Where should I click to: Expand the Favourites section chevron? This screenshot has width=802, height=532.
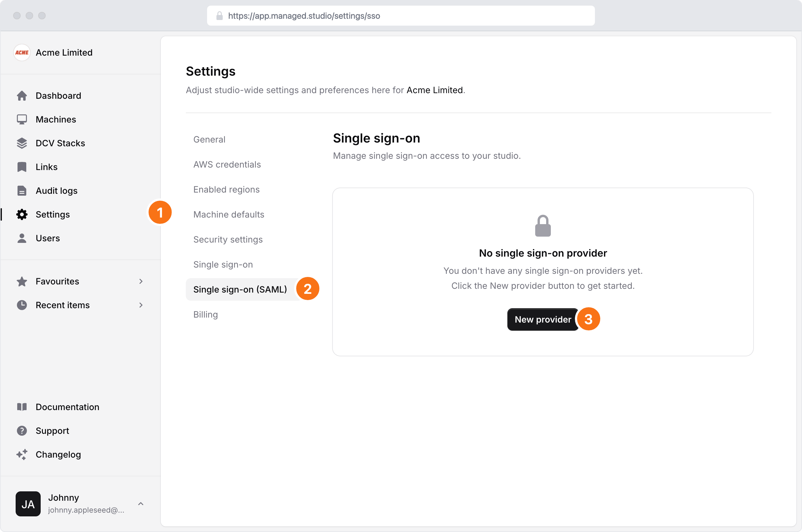(x=141, y=281)
